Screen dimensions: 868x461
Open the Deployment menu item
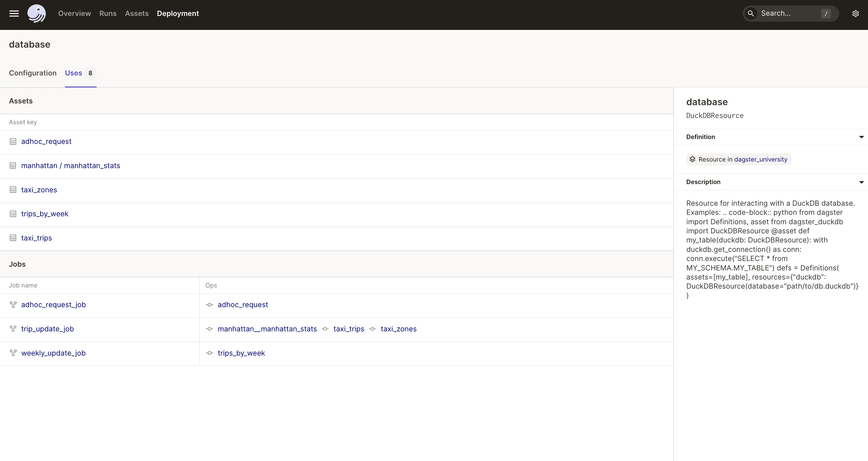(x=178, y=13)
